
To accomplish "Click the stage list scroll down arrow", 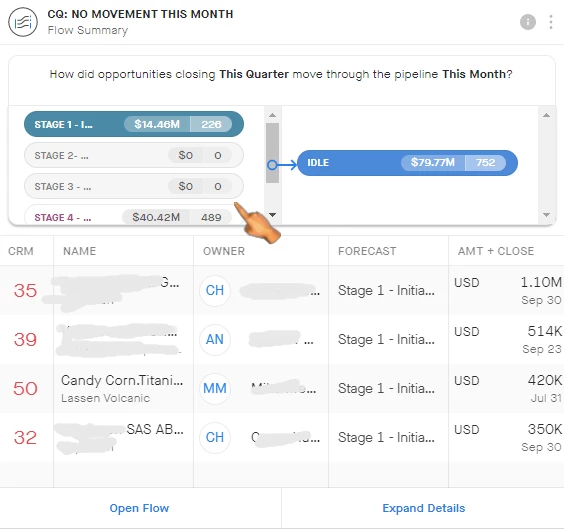I will pyautogui.click(x=273, y=215).
